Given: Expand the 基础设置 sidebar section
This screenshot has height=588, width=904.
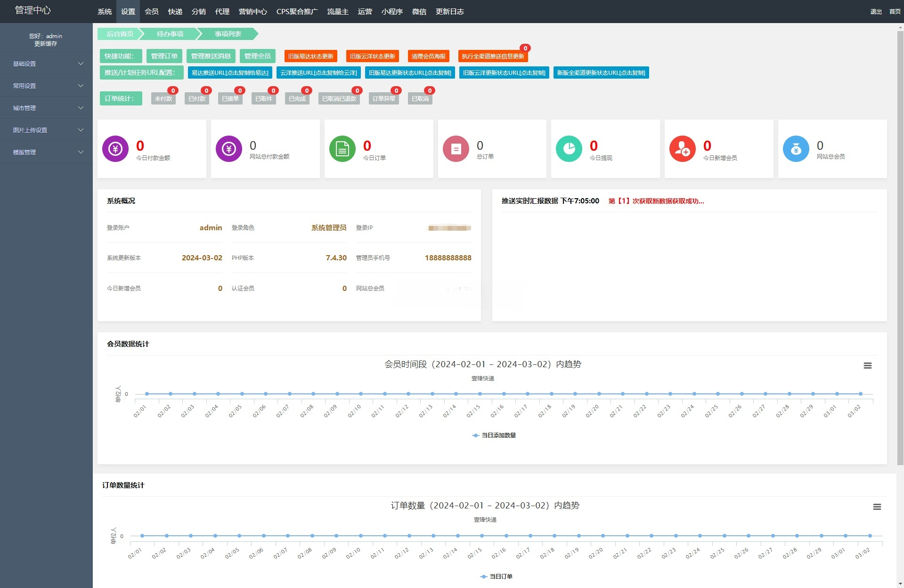Looking at the screenshot, I should [x=46, y=64].
